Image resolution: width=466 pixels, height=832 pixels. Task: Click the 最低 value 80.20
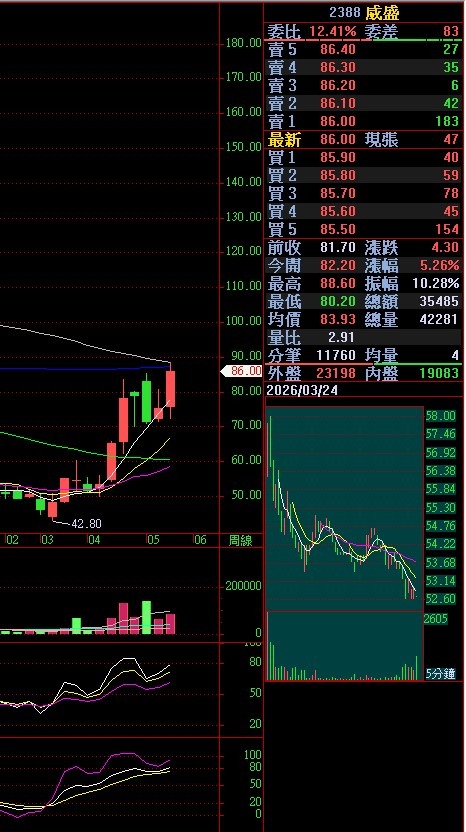(338, 301)
